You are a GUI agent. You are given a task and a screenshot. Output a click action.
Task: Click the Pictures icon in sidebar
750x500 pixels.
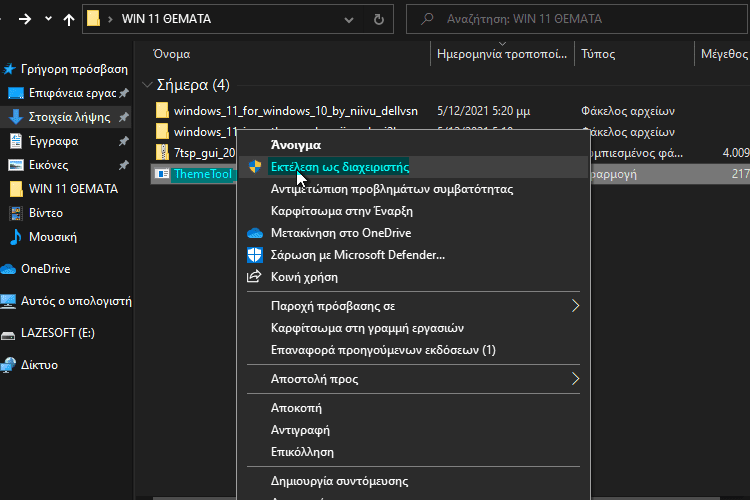click(x=16, y=165)
